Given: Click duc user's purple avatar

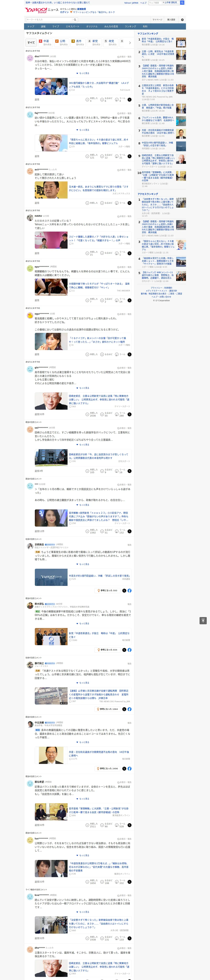Looking at the screenshot, I should [30, 58].
